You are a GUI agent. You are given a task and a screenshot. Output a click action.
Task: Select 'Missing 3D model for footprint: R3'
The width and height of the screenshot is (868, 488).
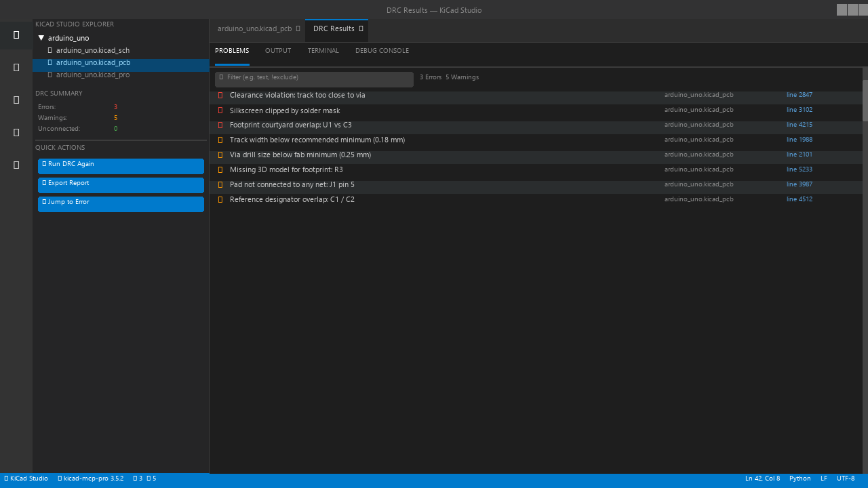click(x=286, y=170)
